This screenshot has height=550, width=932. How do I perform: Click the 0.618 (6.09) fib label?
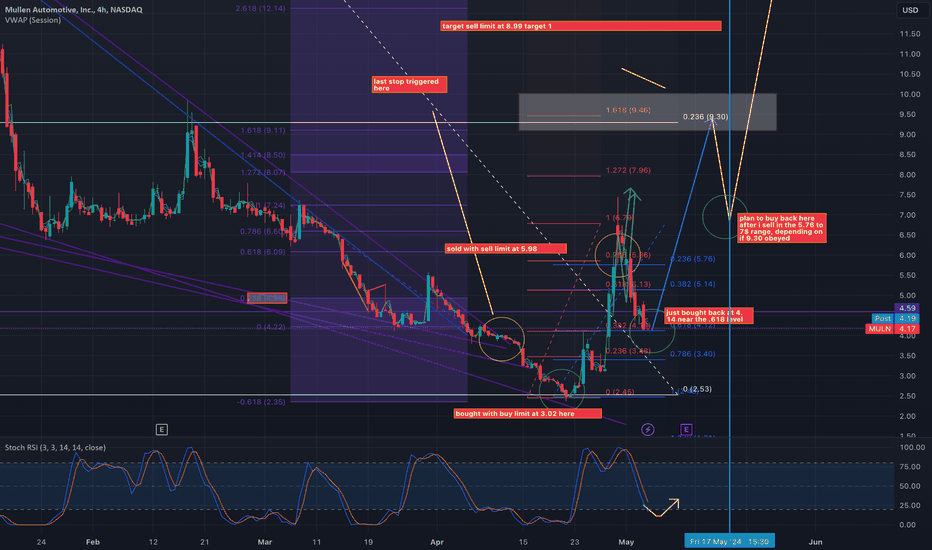coord(263,252)
